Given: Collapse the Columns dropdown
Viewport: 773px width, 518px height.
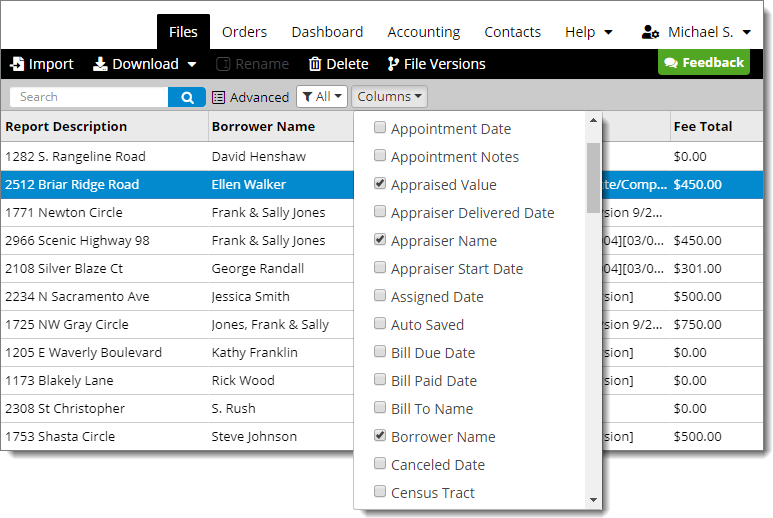Looking at the screenshot, I should [x=390, y=97].
